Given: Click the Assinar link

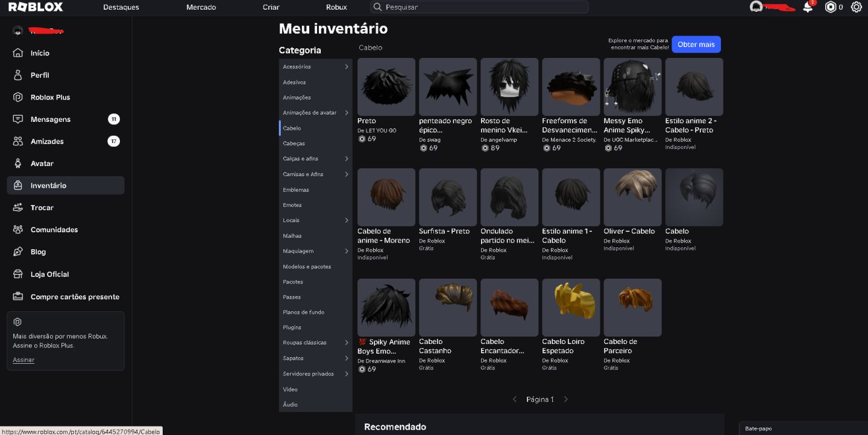Looking at the screenshot, I should (24, 360).
